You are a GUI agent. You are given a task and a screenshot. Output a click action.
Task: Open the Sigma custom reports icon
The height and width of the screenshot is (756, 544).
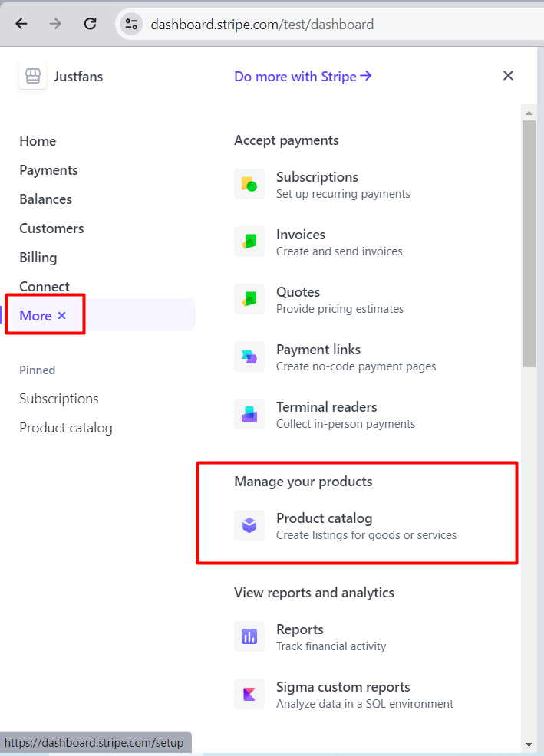[249, 694]
